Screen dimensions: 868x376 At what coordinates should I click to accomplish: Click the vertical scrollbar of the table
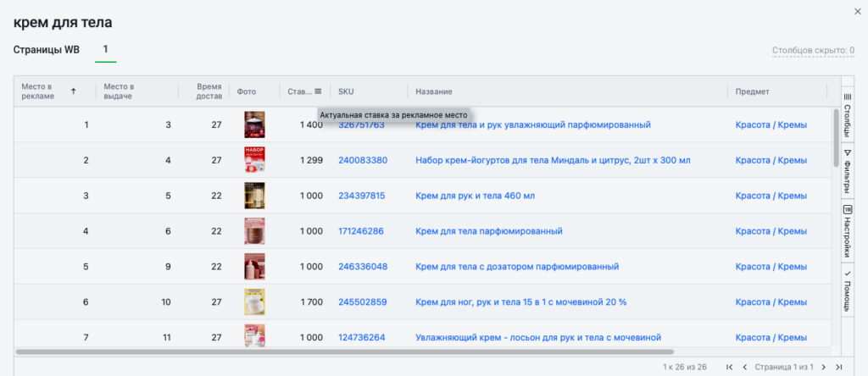836,135
